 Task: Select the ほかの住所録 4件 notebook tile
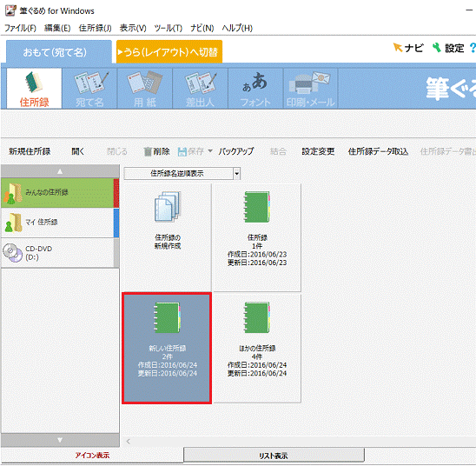(x=257, y=348)
